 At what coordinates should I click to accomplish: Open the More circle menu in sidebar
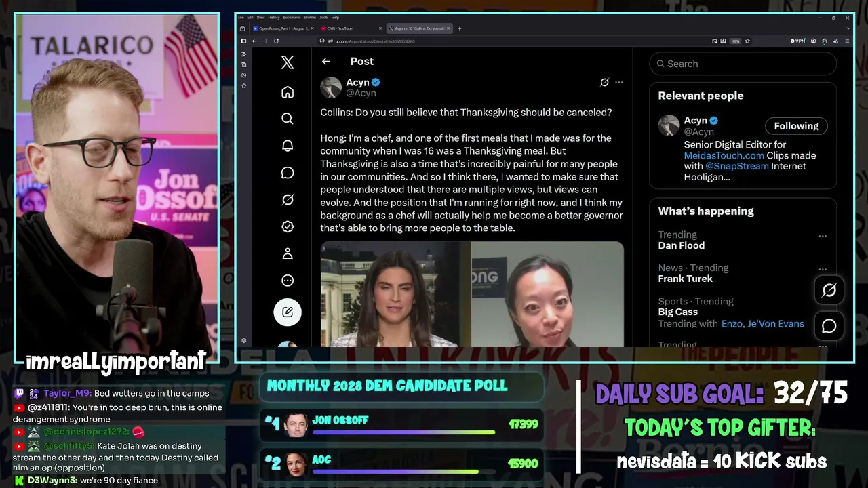coord(288,281)
